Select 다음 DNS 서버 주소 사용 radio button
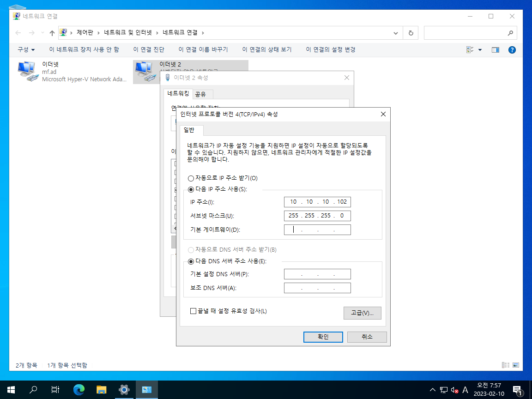 tap(191, 261)
